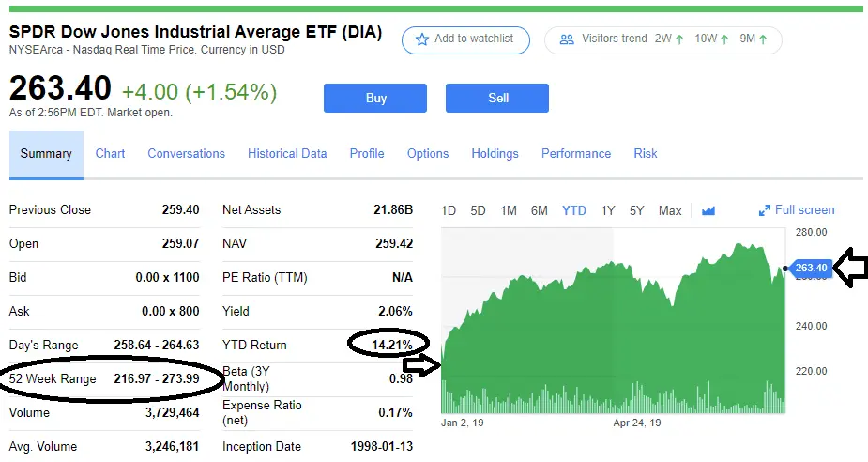Select the Risk tab
This screenshot has height=462, width=868.
(646, 153)
